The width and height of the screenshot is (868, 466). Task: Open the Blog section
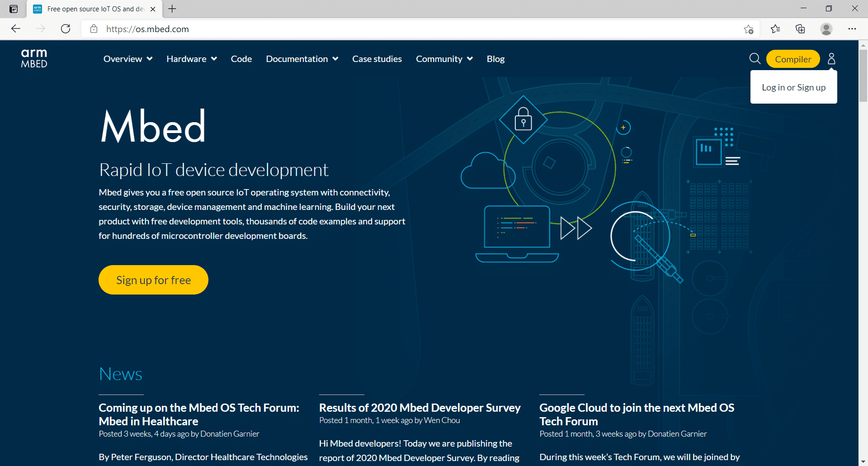tap(495, 59)
